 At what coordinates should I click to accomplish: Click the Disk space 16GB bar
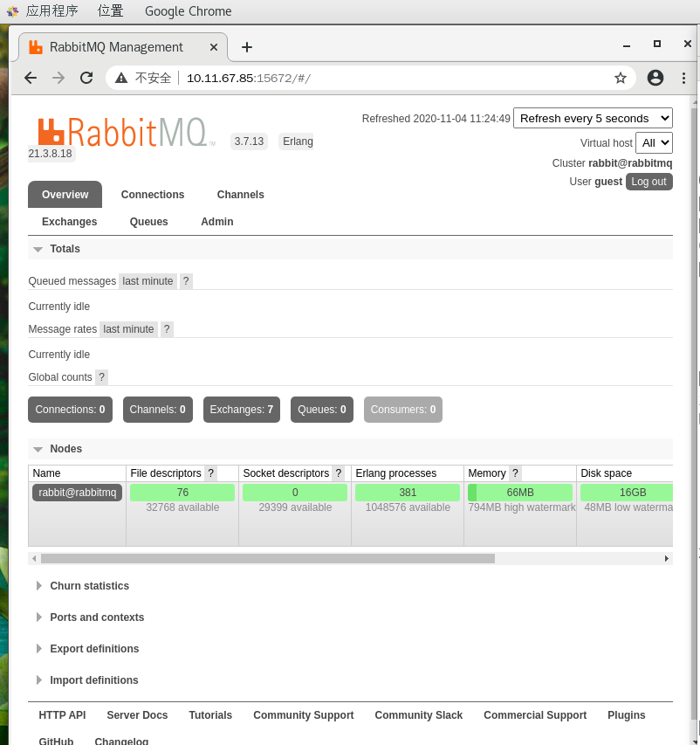[627, 493]
